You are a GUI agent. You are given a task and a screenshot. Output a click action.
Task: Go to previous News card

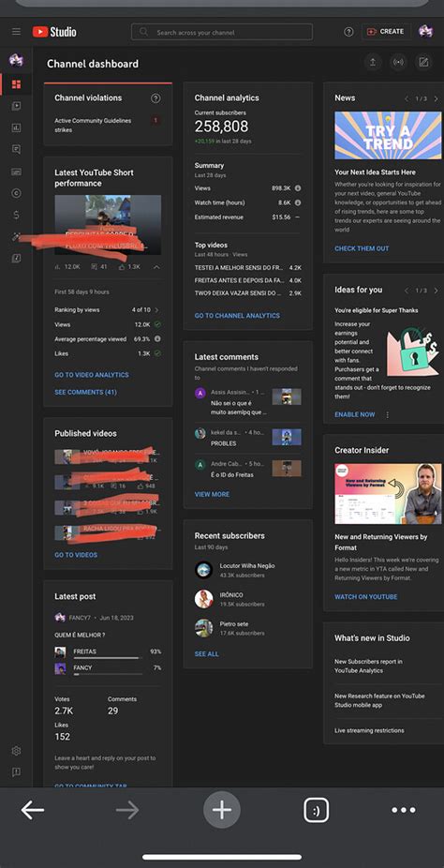coord(407,98)
